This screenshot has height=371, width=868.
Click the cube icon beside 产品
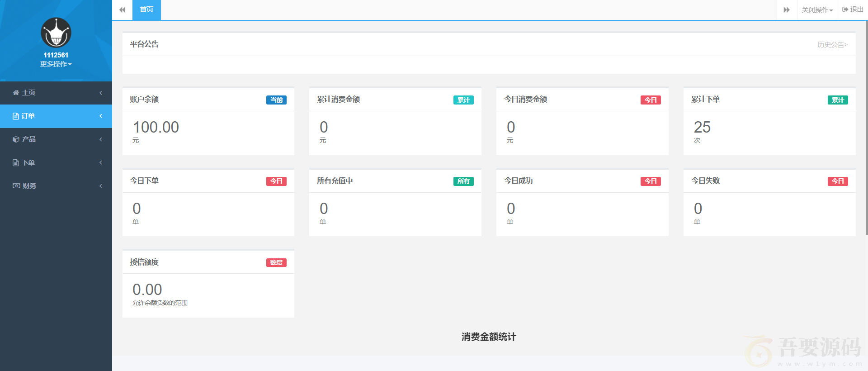click(x=16, y=139)
